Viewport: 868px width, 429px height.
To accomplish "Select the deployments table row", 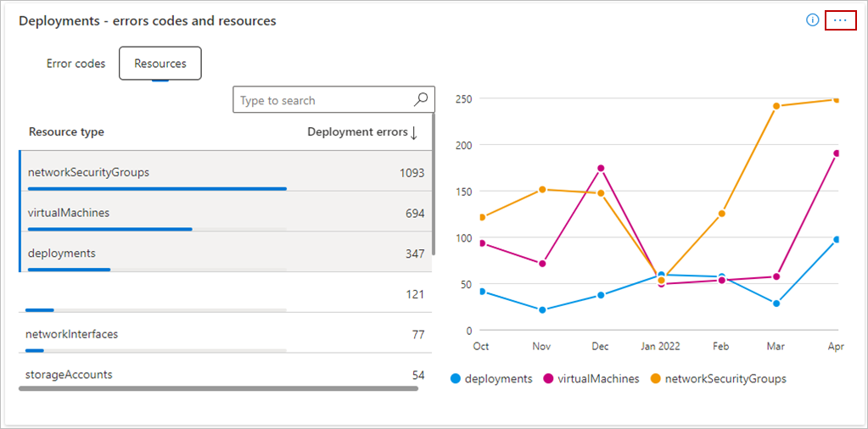I will tap(225, 253).
